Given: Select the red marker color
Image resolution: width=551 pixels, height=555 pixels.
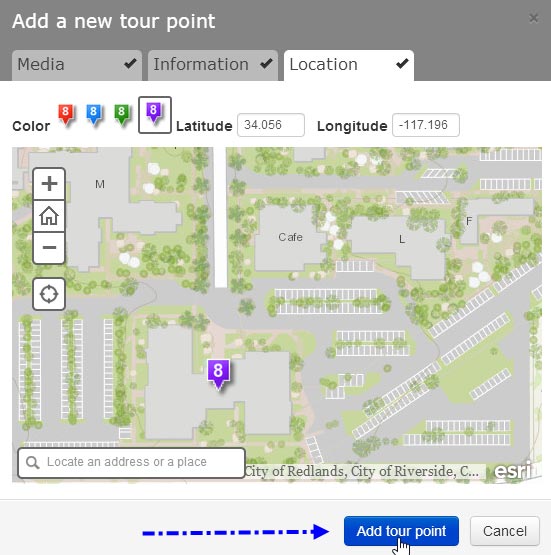Looking at the screenshot, I should (x=66, y=115).
